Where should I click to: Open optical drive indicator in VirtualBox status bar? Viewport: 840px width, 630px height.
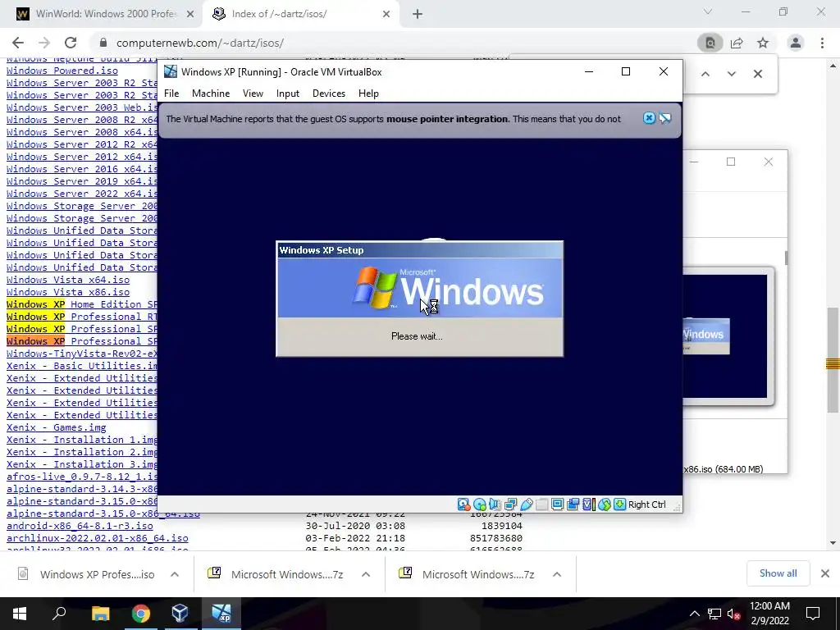click(x=479, y=504)
